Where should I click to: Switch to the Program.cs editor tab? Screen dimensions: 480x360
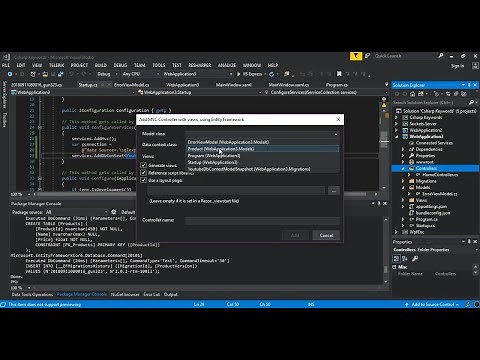(337, 85)
